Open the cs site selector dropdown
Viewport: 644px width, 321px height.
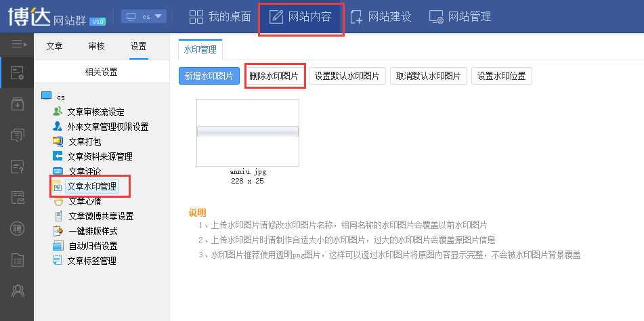(144, 16)
